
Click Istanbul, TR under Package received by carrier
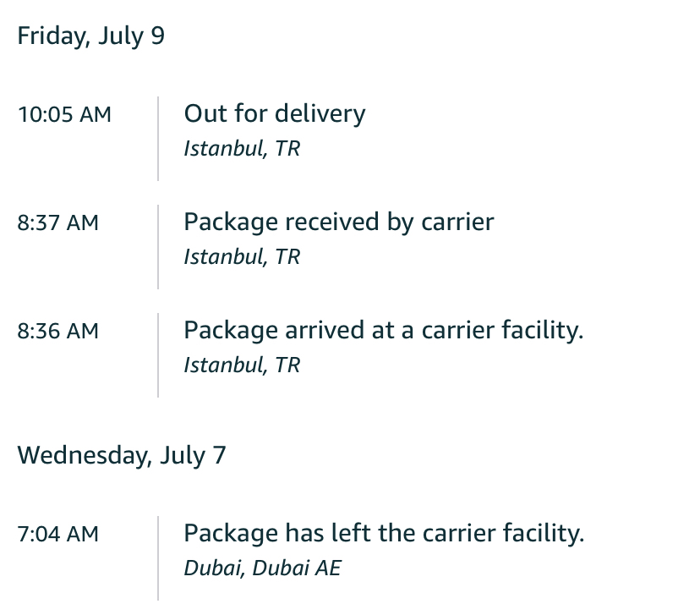[x=242, y=256]
